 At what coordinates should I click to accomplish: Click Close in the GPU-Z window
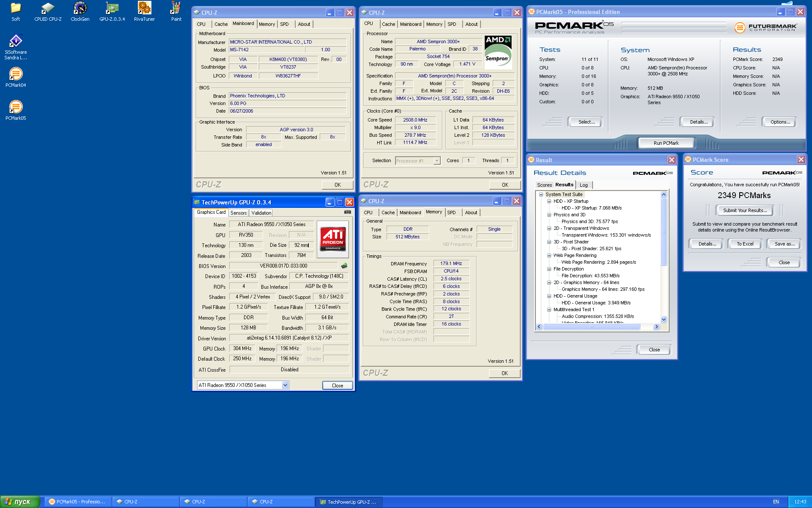point(337,385)
